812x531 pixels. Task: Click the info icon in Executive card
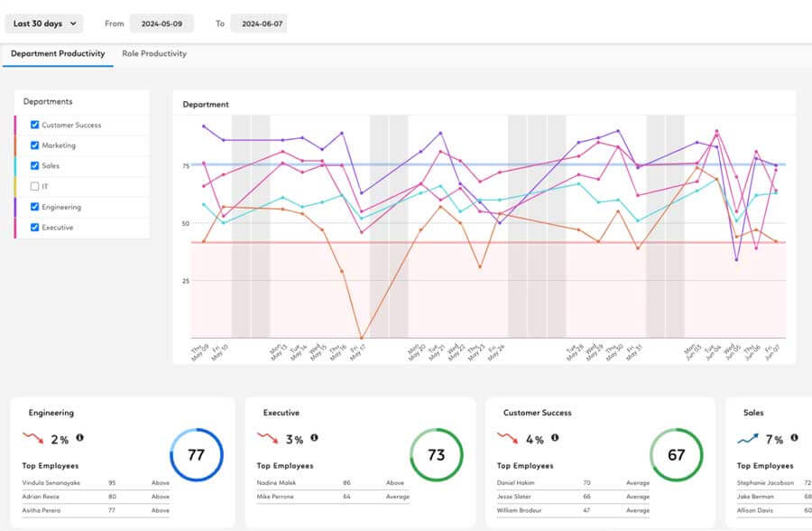pyautogui.click(x=314, y=438)
